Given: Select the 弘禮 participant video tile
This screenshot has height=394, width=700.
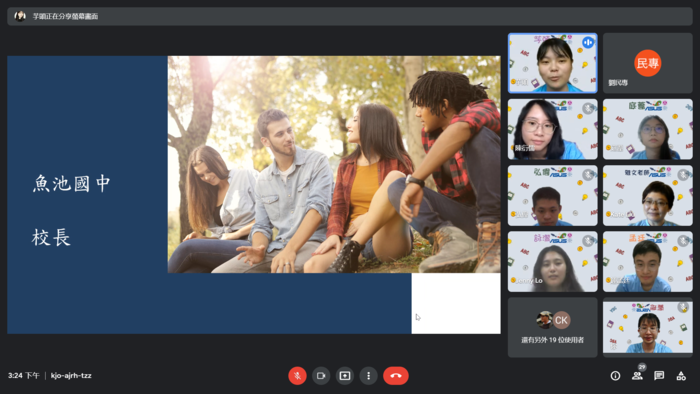Looking at the screenshot, I should pos(553,195).
